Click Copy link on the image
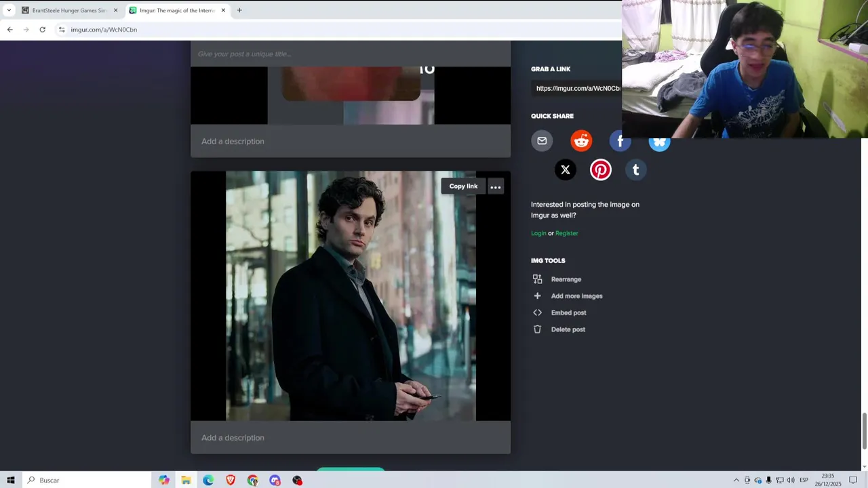This screenshot has height=488, width=868. [x=463, y=186]
